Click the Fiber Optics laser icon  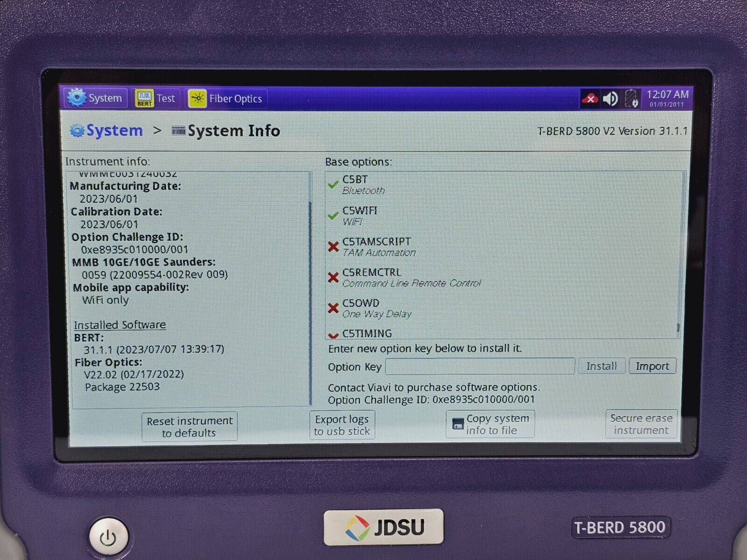pos(197,99)
